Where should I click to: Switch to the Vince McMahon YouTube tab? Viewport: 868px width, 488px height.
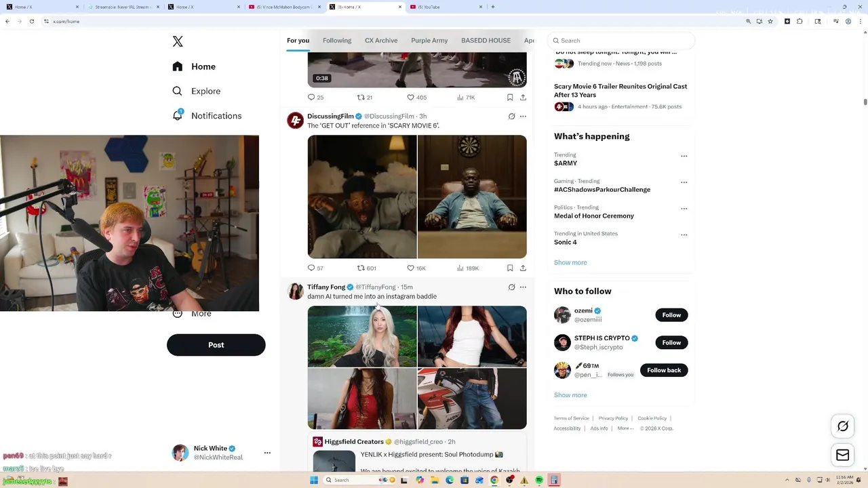click(283, 7)
